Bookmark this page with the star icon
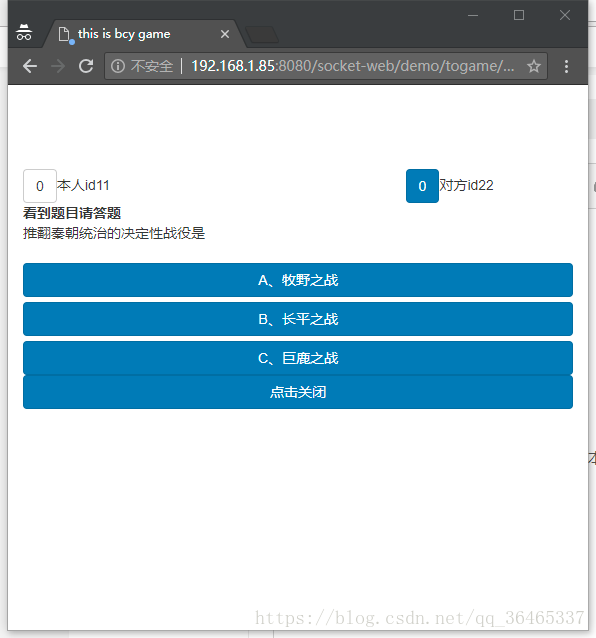596x638 pixels. 534,66
